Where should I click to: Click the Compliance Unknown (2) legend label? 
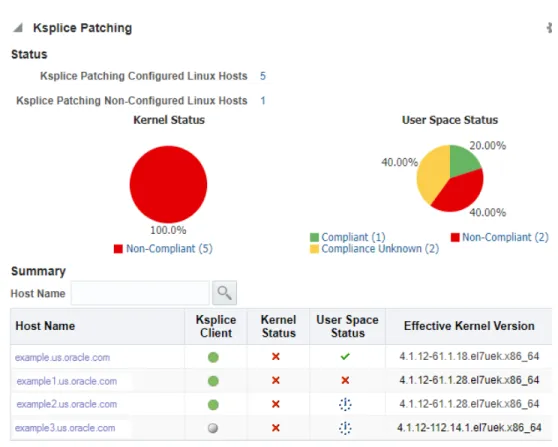pyautogui.click(x=380, y=248)
